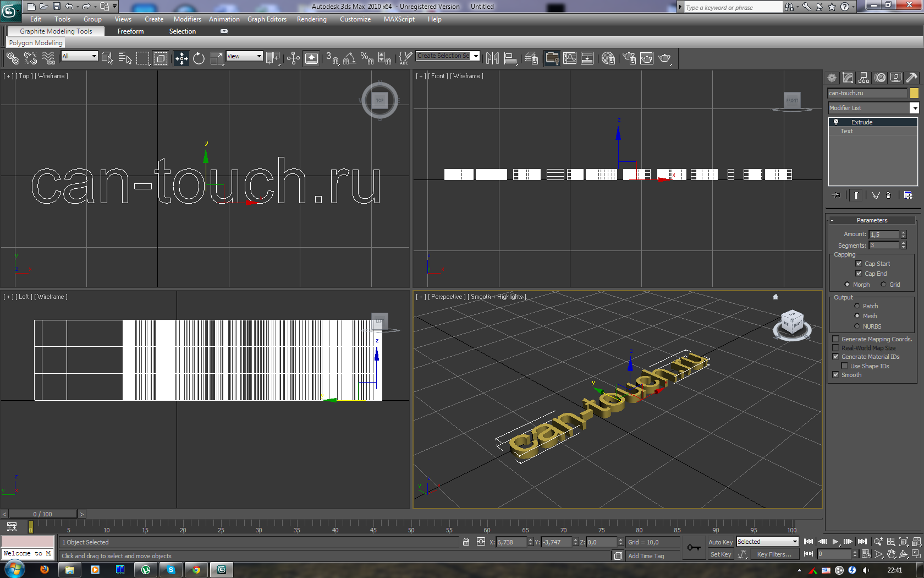Viewport: 924px width, 578px height.
Task: Click the Mirror tool icon
Action: pos(493,58)
